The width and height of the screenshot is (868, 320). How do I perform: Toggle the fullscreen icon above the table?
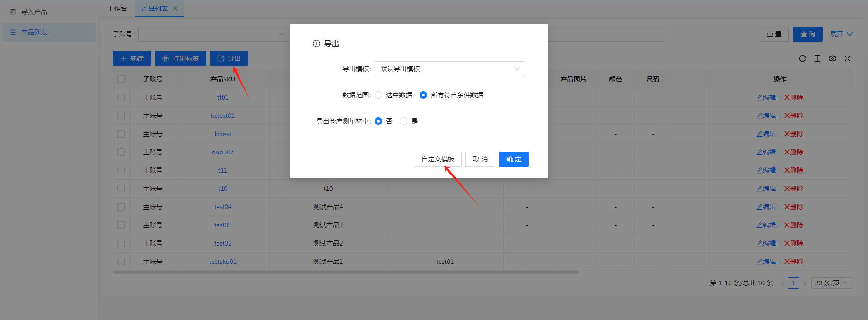[847, 58]
